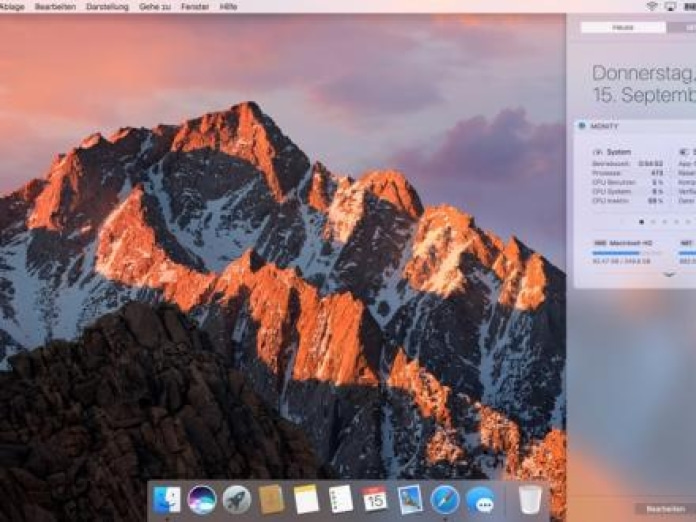Image resolution: width=696 pixels, height=522 pixels.
Task: Select first active page dot in Monity
Action: click(641, 222)
